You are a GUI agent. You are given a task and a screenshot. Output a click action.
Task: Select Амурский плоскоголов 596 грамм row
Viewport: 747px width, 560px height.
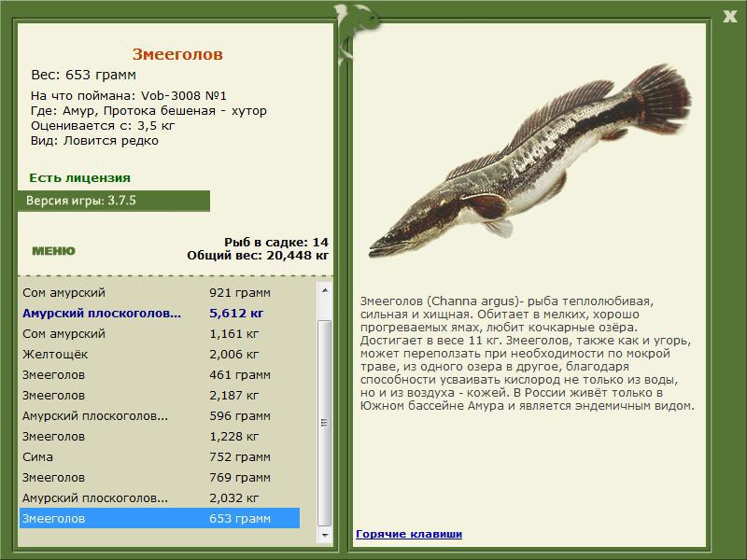tap(160, 415)
